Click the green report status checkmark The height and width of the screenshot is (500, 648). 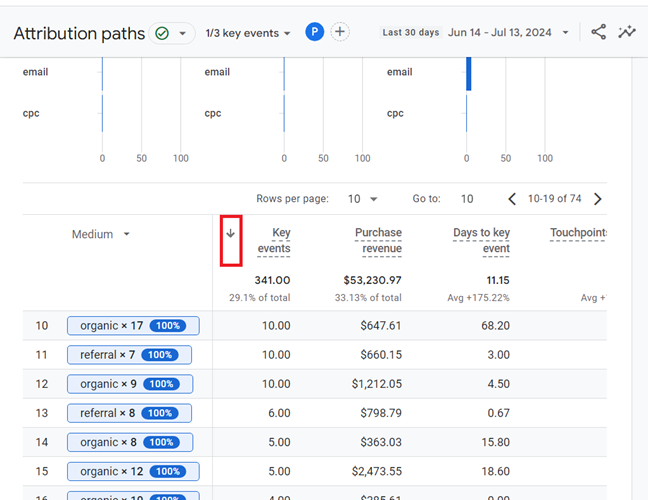[x=162, y=33]
